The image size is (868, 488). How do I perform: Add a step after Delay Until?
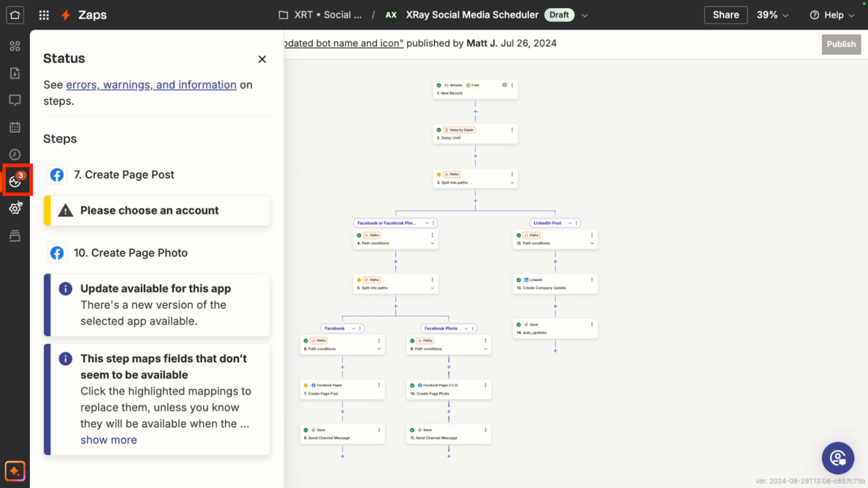click(475, 156)
